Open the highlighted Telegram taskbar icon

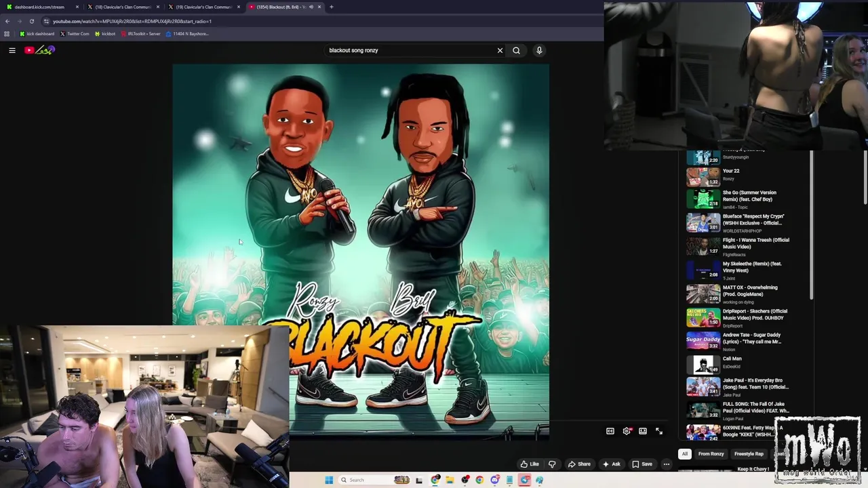click(525, 480)
